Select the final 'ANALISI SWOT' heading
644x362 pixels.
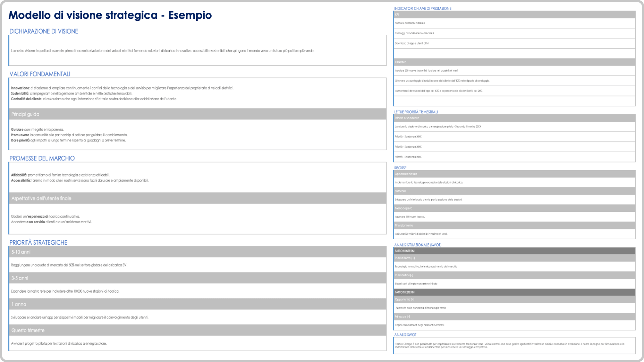[405, 335]
